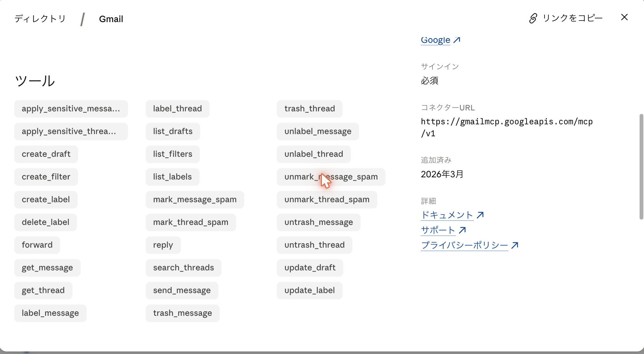
Task: Click the サインイン field label
Action: (440, 67)
